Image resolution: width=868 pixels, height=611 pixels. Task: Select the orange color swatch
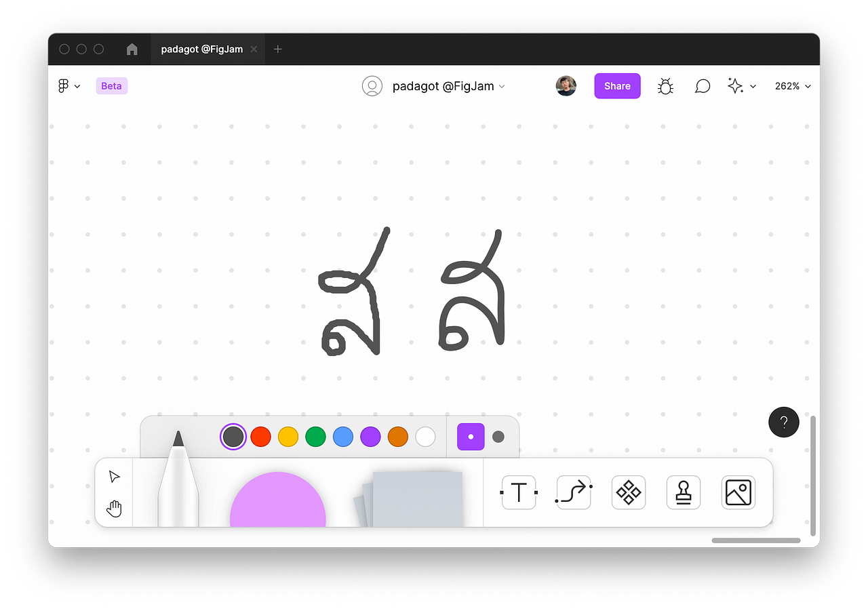coord(397,437)
